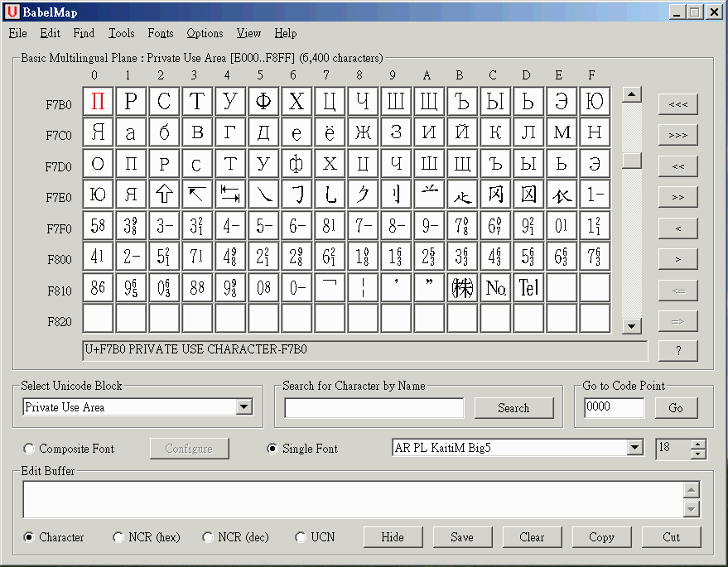Click the >>> navigation button
This screenshot has width=728, height=567.
[677, 134]
